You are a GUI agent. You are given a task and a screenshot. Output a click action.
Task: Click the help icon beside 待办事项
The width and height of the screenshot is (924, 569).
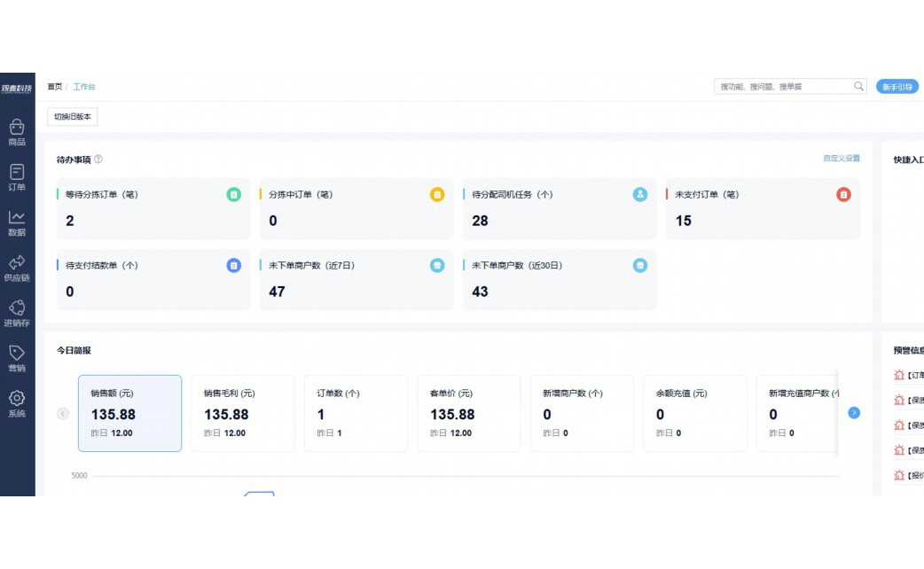[x=98, y=160]
